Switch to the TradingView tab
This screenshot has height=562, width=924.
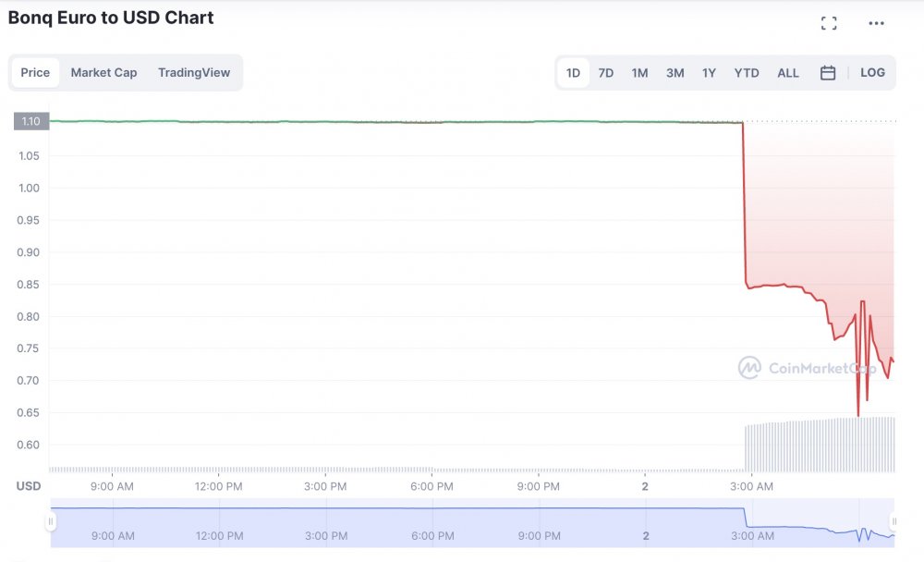(x=194, y=72)
